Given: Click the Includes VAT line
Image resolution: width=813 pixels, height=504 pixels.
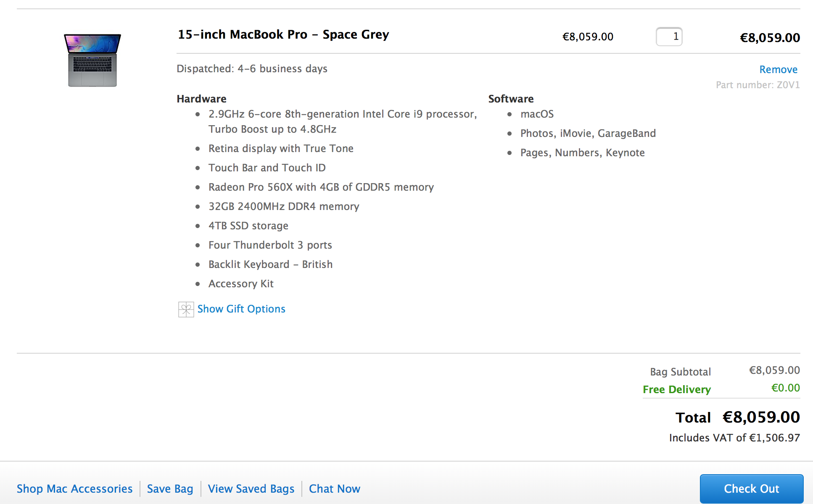Looking at the screenshot, I should pyautogui.click(x=734, y=438).
